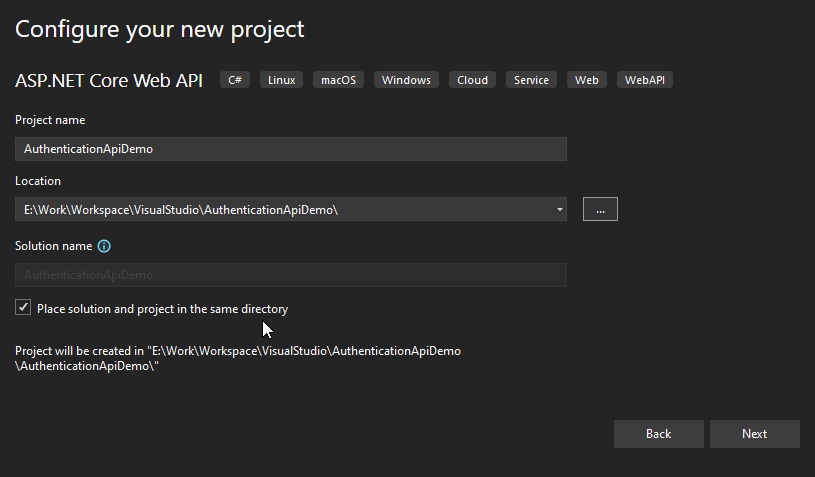Click the Web project type tag

tap(587, 80)
